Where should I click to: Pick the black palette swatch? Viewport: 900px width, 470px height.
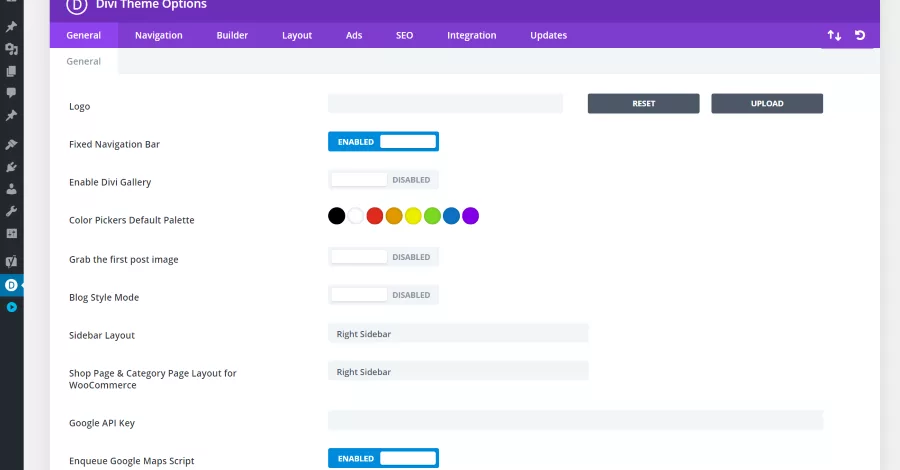336,216
